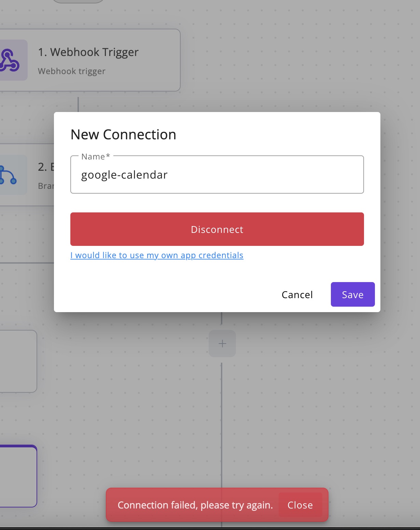Screen dimensions: 420x530
Task: Select the purple-outlined node card
Action: tap(18, 476)
